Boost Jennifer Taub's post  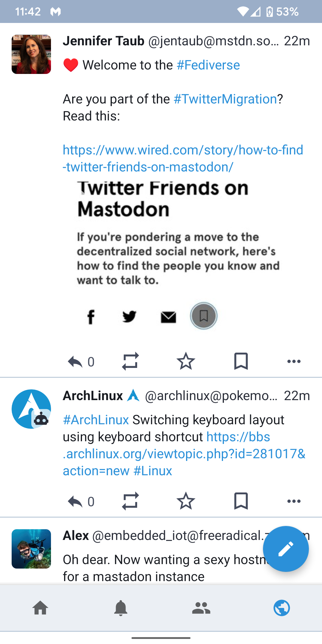pyautogui.click(x=130, y=361)
